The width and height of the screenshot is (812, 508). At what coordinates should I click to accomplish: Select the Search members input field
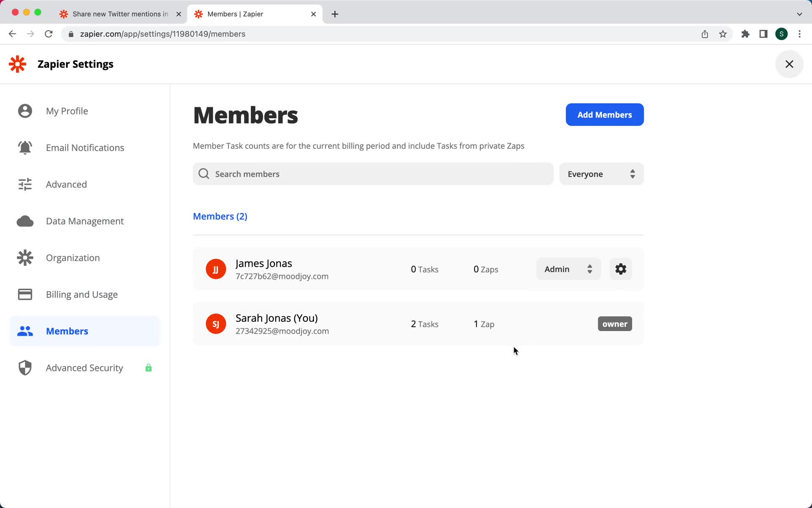(373, 174)
